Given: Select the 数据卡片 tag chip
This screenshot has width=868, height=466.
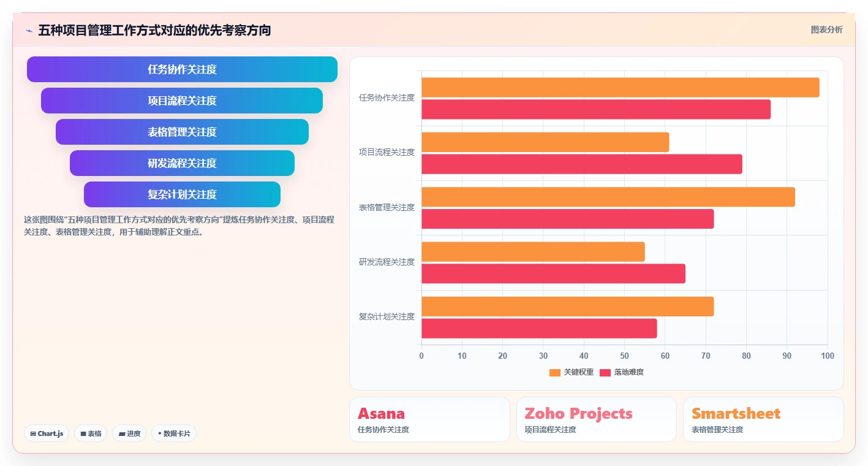Looking at the screenshot, I should pos(174,434).
